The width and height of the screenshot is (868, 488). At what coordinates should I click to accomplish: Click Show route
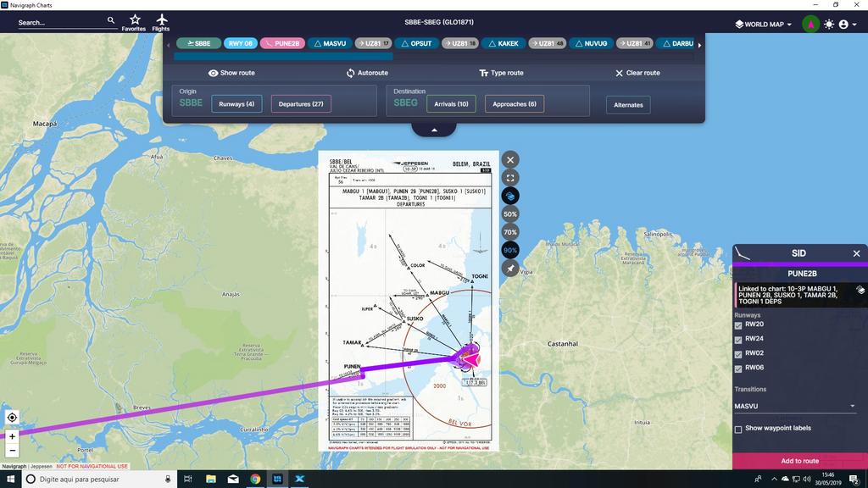pyautogui.click(x=231, y=73)
